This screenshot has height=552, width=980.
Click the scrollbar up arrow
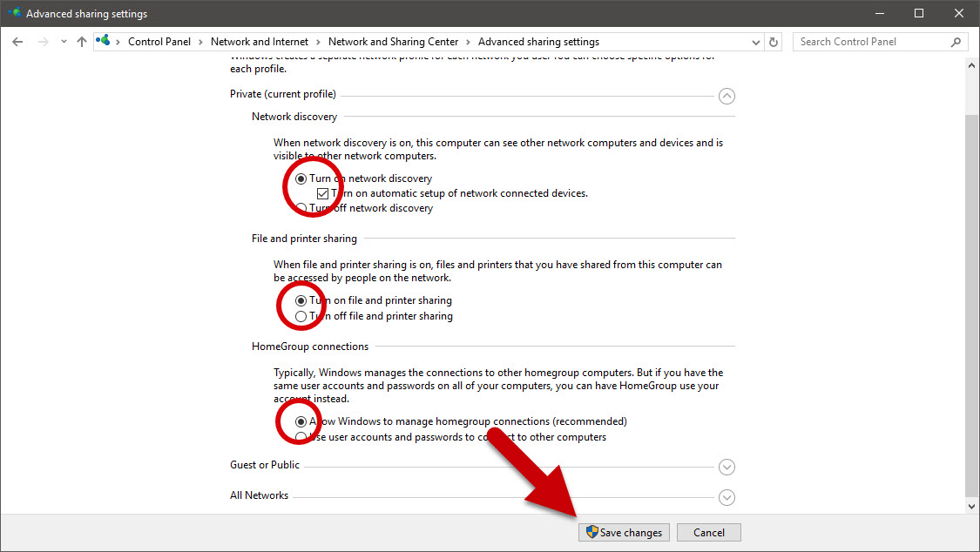tap(971, 65)
